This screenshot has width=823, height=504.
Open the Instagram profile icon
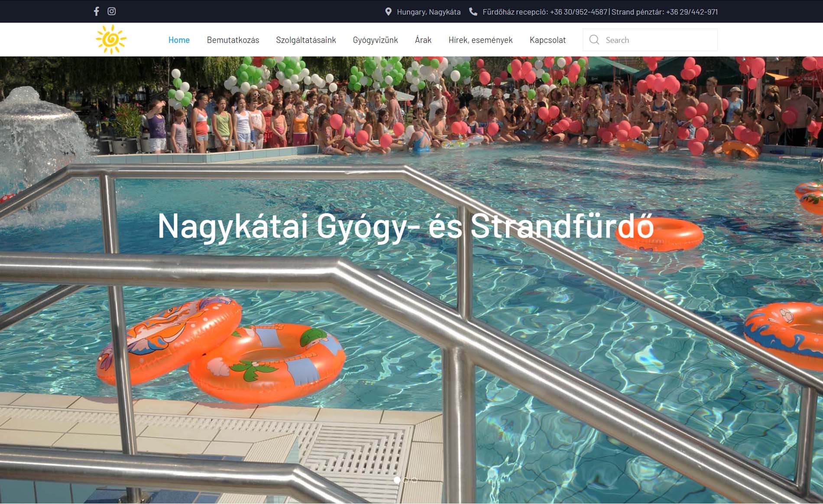point(112,11)
